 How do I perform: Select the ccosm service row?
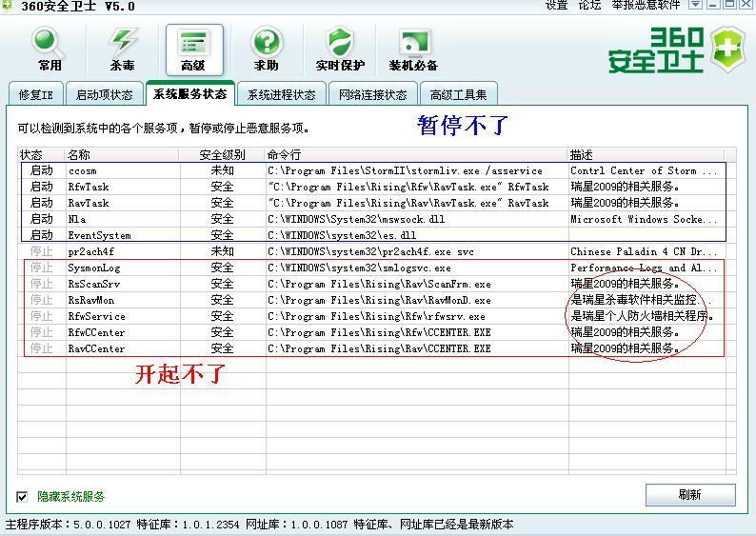[x=373, y=170]
